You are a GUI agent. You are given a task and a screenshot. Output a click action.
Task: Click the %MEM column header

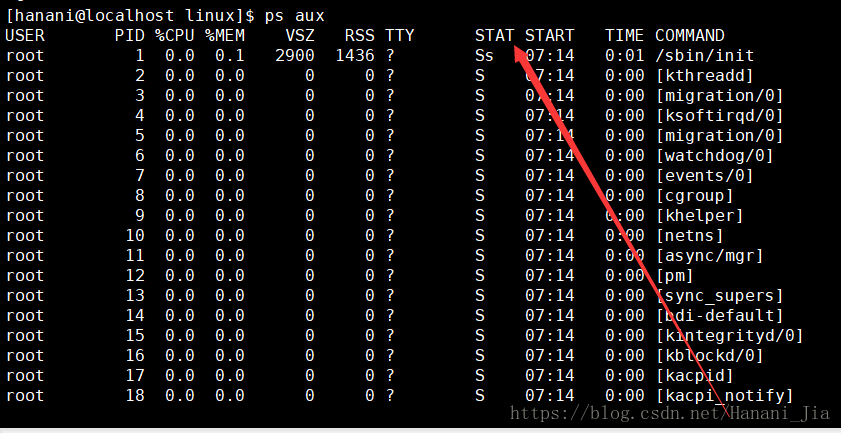[x=225, y=35]
